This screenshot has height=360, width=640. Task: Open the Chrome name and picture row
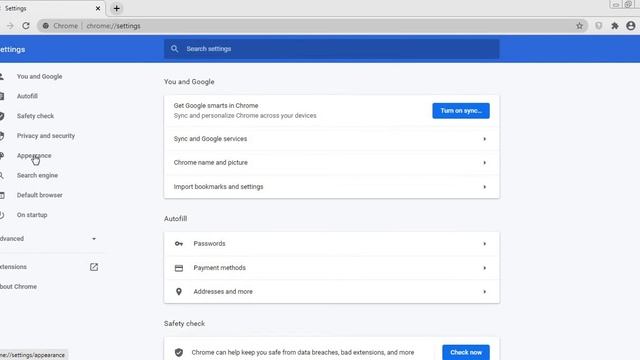(x=331, y=162)
